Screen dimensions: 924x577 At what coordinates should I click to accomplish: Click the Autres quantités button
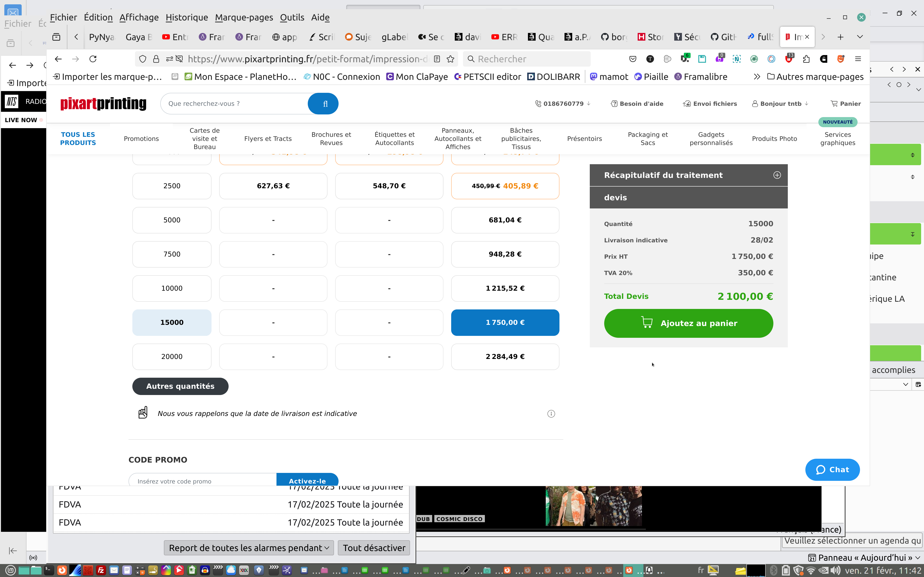180,386
